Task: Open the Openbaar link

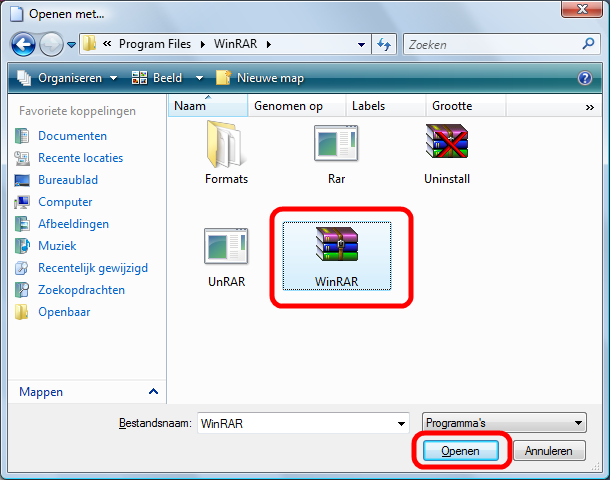Action: coord(64,312)
